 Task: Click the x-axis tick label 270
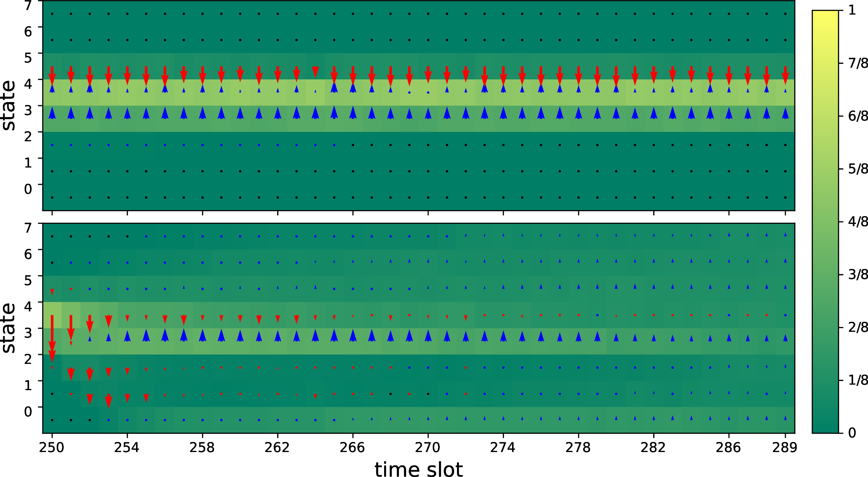coord(428,448)
